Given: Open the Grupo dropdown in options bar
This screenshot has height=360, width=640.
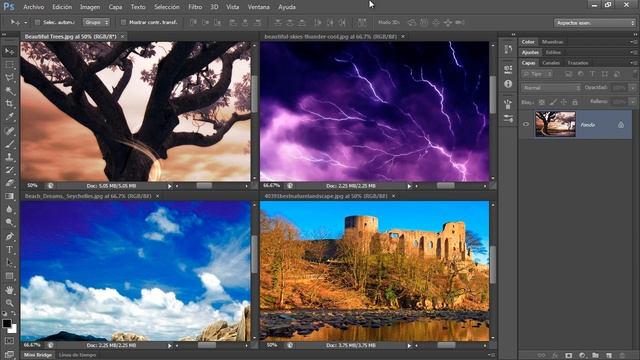Looking at the screenshot, I should (96, 22).
